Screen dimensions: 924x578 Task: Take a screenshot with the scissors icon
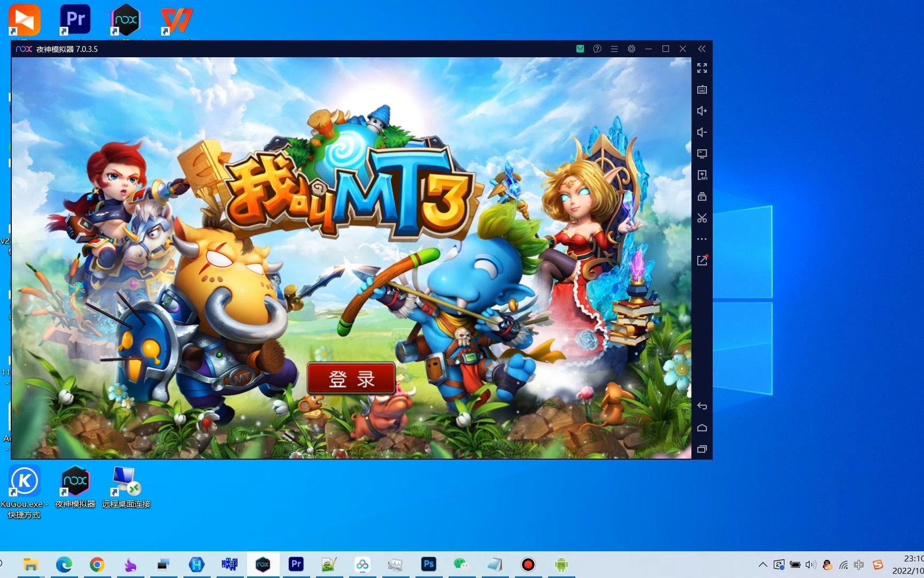702,218
